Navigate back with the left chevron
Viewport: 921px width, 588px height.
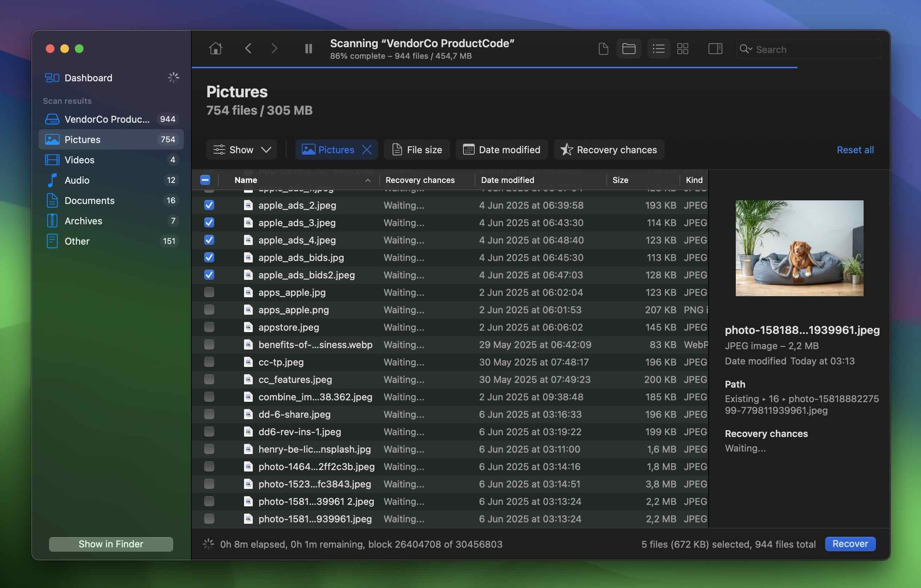[248, 49]
